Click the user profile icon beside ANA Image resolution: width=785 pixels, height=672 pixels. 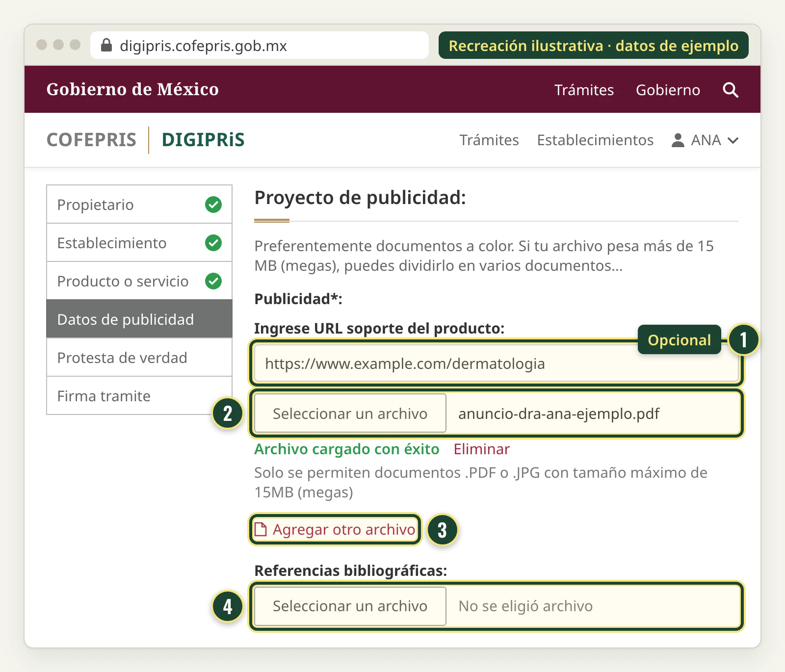coord(678,140)
